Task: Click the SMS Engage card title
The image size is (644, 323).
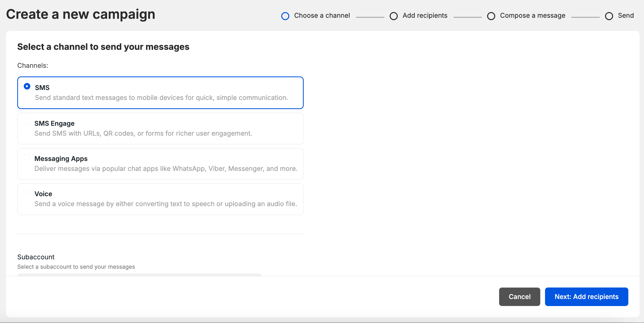Action: [54, 123]
